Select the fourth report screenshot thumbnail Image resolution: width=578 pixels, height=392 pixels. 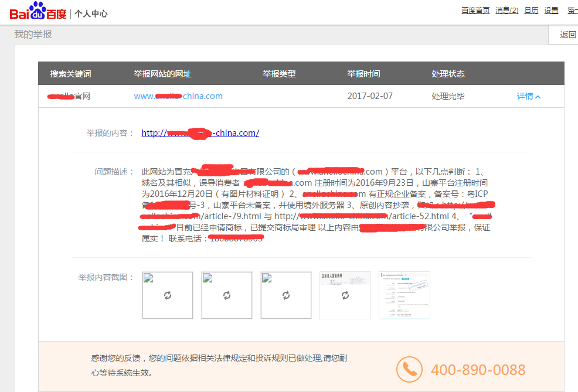[345, 295]
